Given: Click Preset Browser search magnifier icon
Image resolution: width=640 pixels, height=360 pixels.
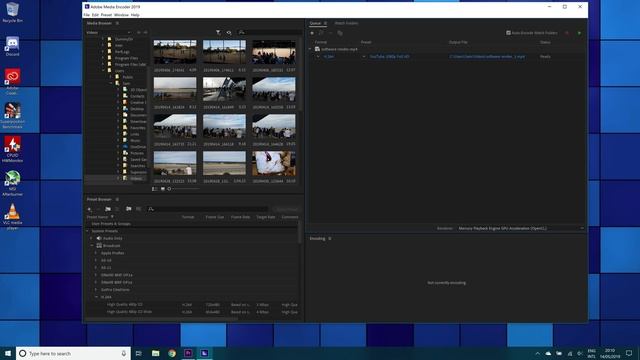Looking at the screenshot, I should point(151,209).
